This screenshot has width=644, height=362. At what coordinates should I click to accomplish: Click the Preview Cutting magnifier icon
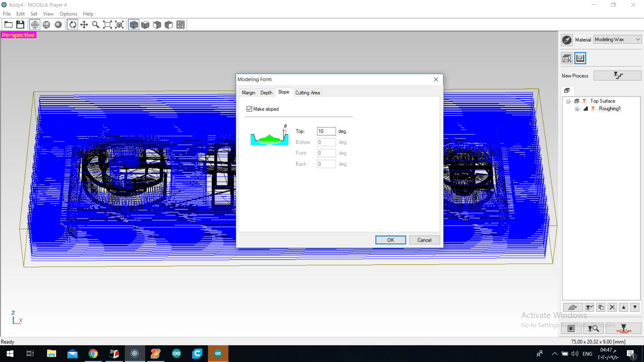coord(593,328)
